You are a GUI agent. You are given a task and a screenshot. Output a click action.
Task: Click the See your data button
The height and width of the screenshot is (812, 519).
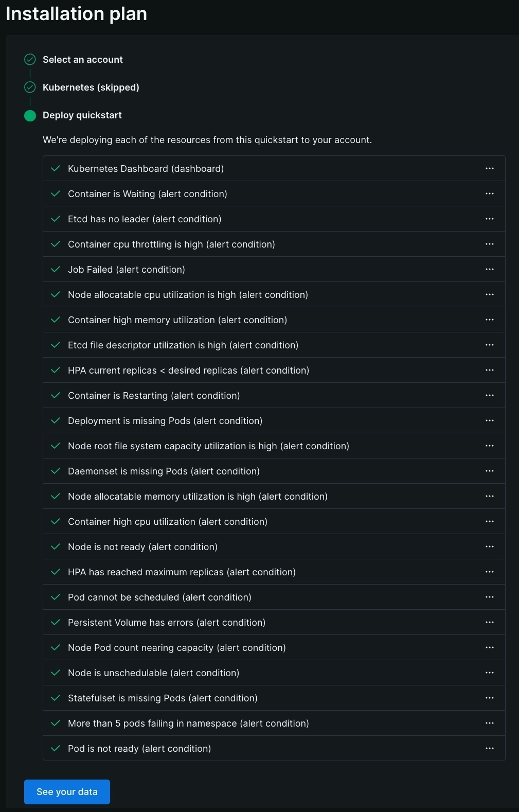[67, 791]
